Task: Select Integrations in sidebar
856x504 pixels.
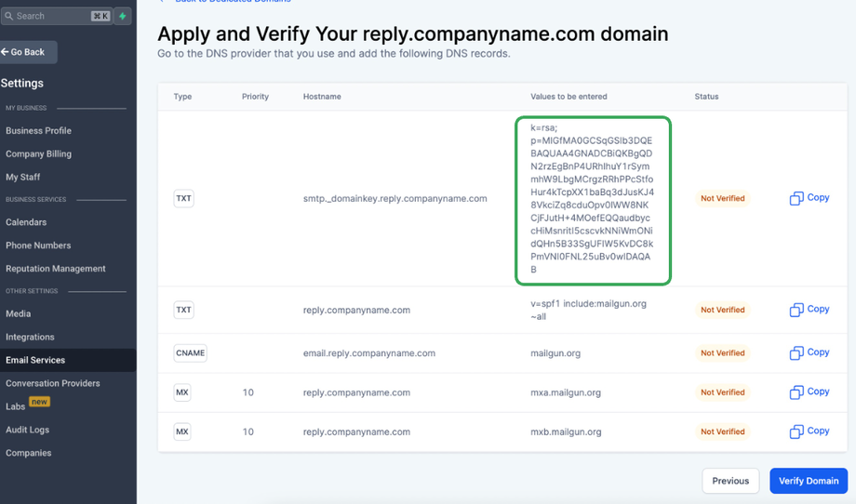Action: pyautogui.click(x=30, y=337)
